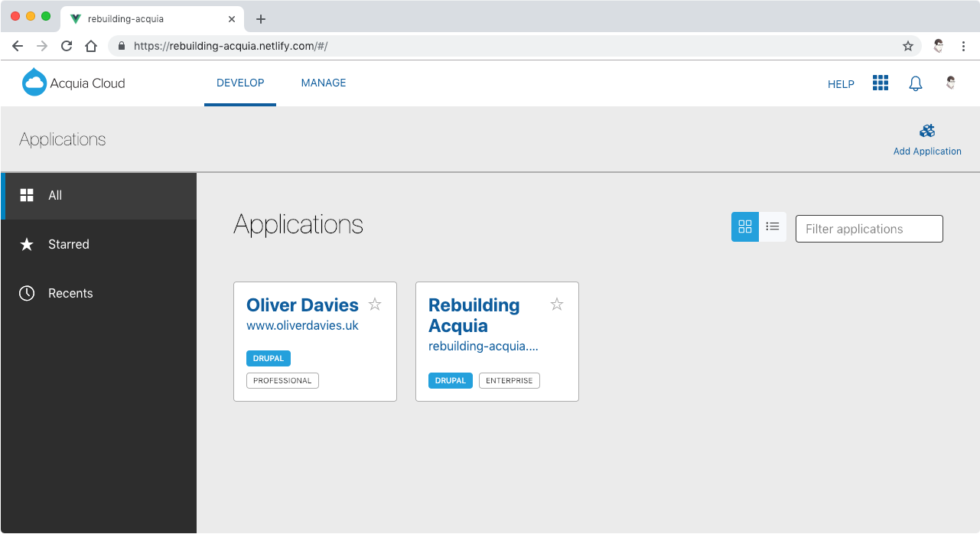Select the Develop tab
The image size is (980, 534).
[x=240, y=83]
